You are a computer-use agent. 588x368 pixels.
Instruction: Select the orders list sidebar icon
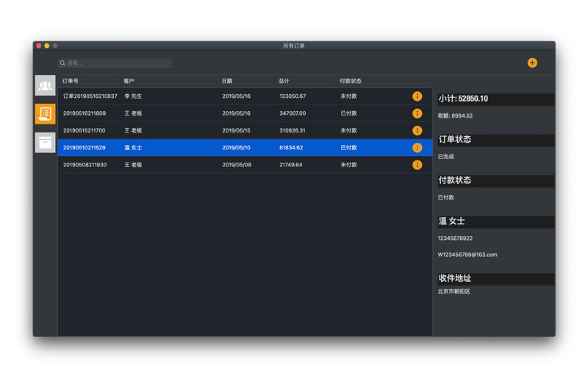(x=45, y=113)
